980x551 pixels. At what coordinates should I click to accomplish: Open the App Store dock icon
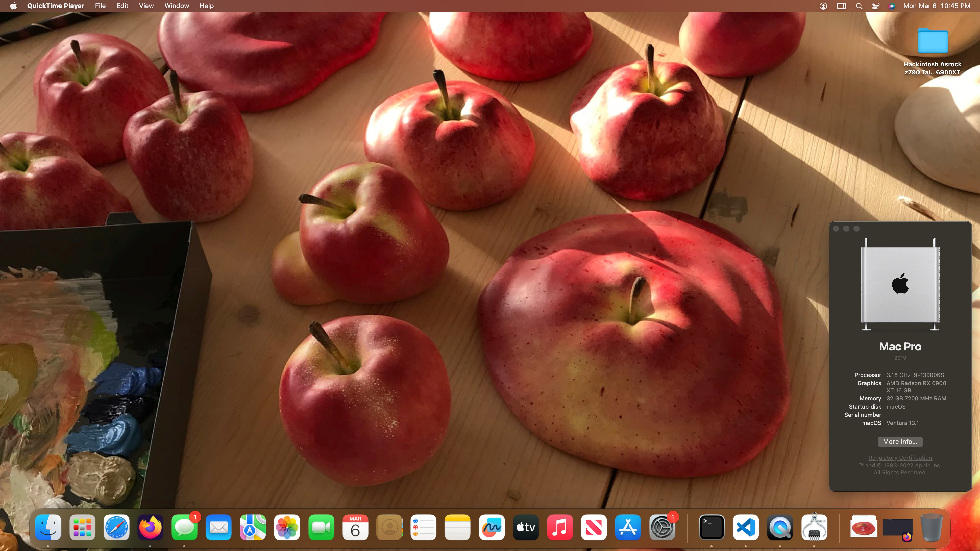pos(628,527)
